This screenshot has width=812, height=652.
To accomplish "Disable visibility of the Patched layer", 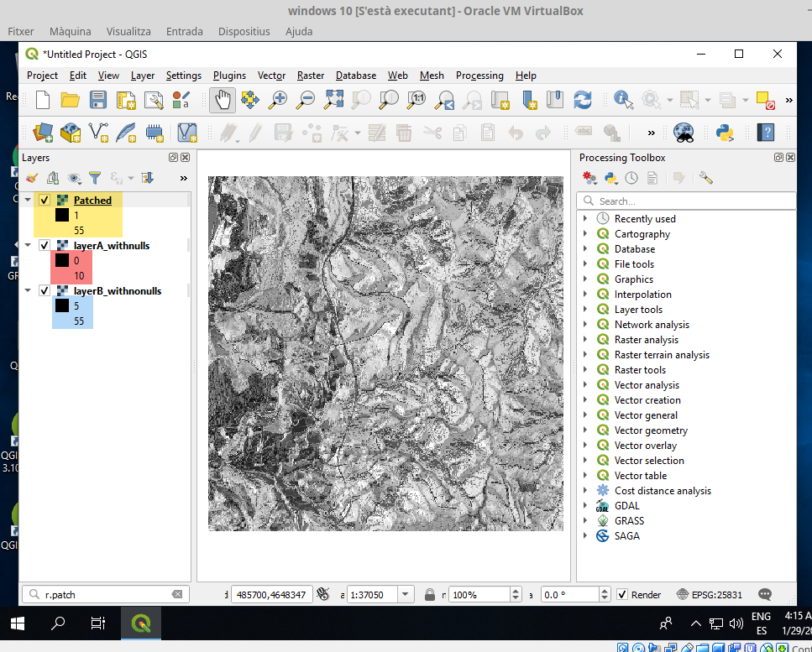I will [45, 200].
